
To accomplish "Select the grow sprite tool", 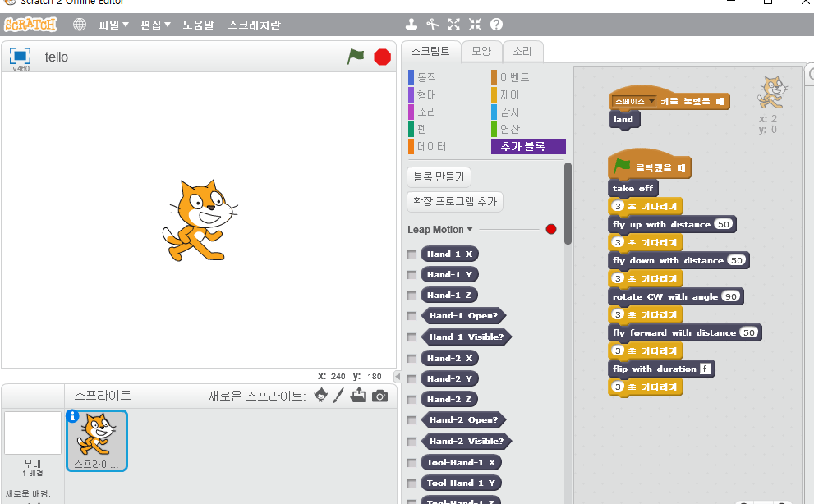I will click(x=453, y=25).
